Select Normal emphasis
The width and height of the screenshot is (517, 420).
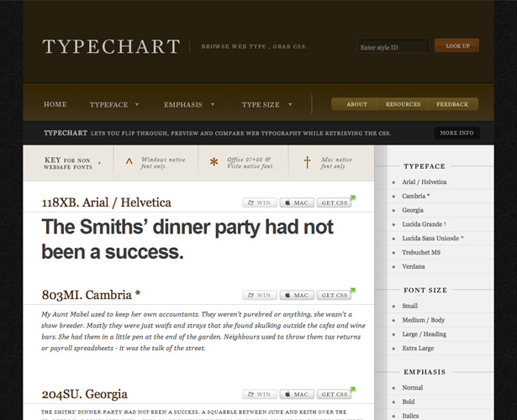tap(412, 388)
